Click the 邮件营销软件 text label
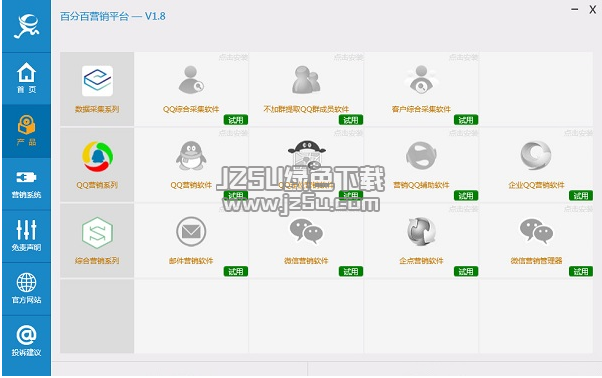The width and height of the screenshot is (602, 378). [x=191, y=261]
